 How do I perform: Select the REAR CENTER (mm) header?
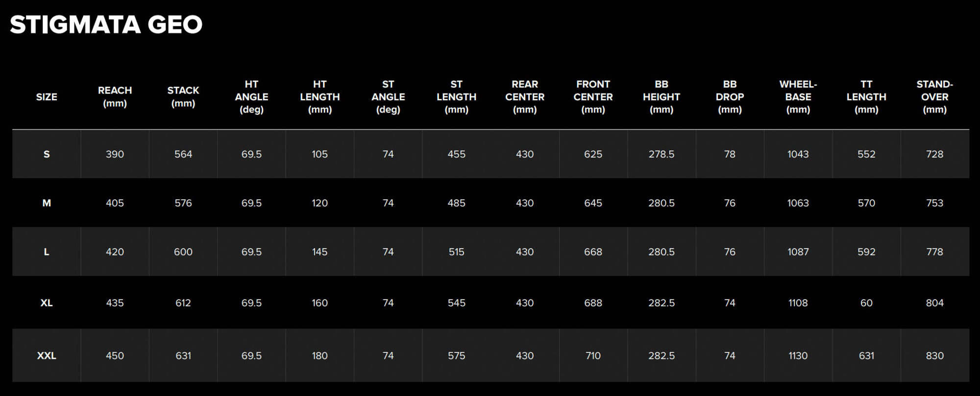525,97
